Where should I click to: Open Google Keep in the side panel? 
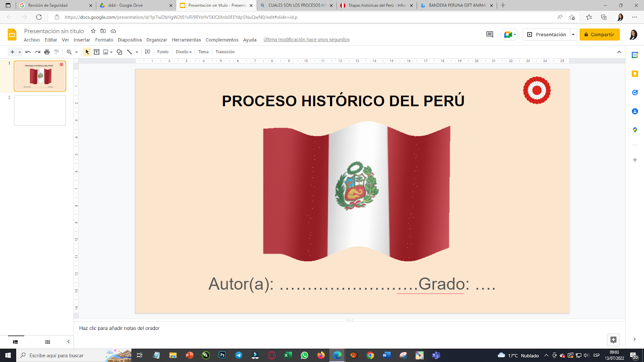pyautogui.click(x=635, y=74)
